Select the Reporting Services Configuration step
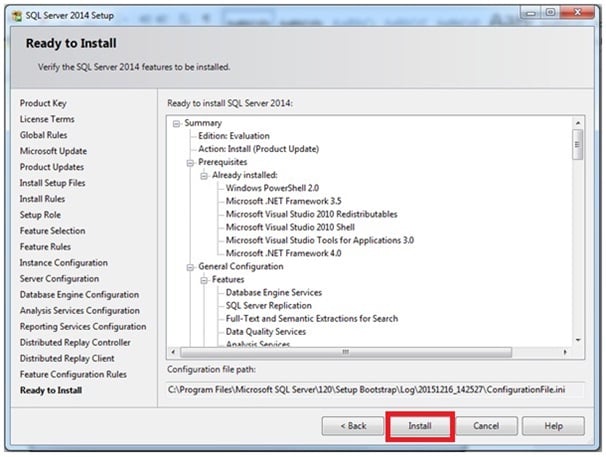 tap(83, 327)
